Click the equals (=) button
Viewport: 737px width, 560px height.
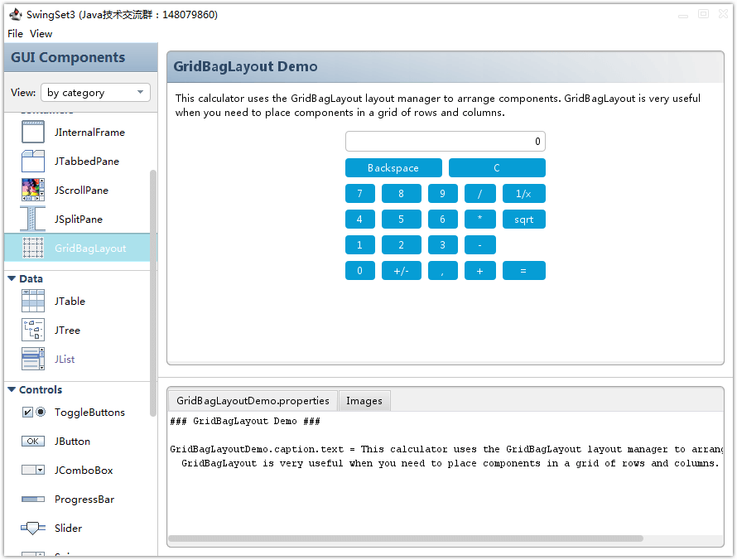point(523,270)
